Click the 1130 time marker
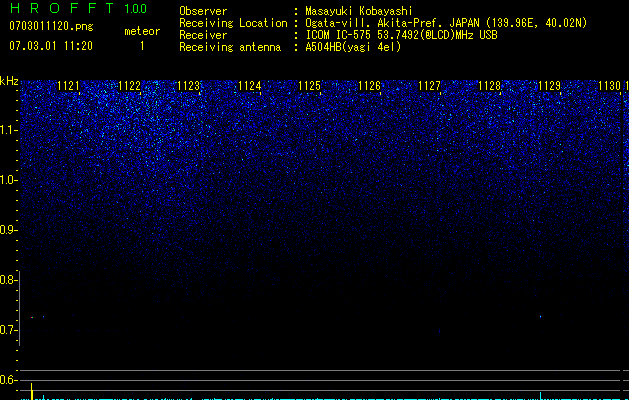The image size is (629, 400). point(609,86)
